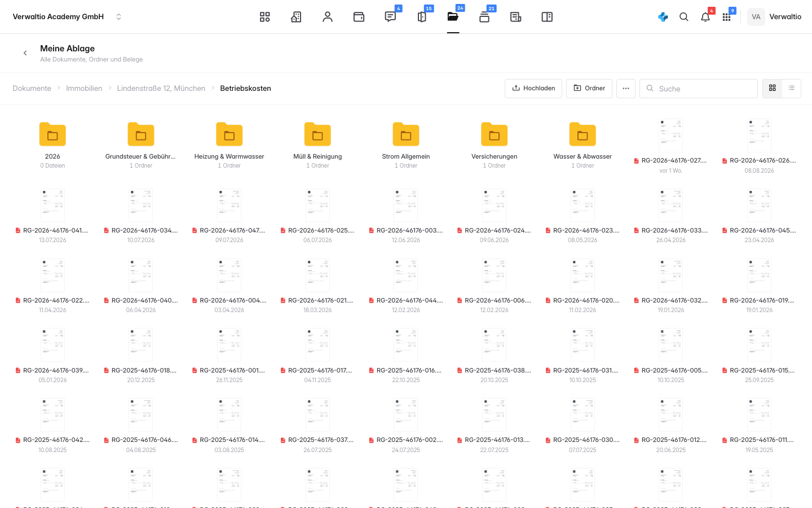Open the navigation icon with badge 21
Image resolution: width=812 pixels, height=508 pixels.
tap(484, 17)
